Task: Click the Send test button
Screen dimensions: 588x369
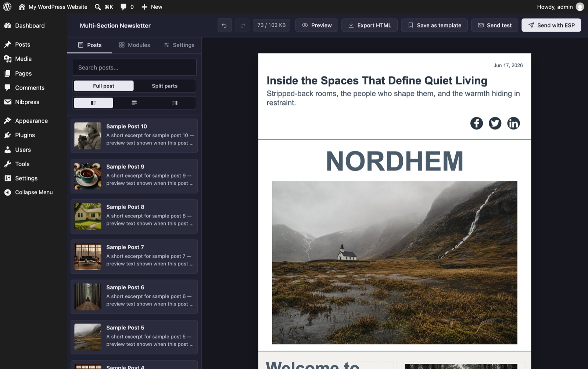Action: coord(495,25)
